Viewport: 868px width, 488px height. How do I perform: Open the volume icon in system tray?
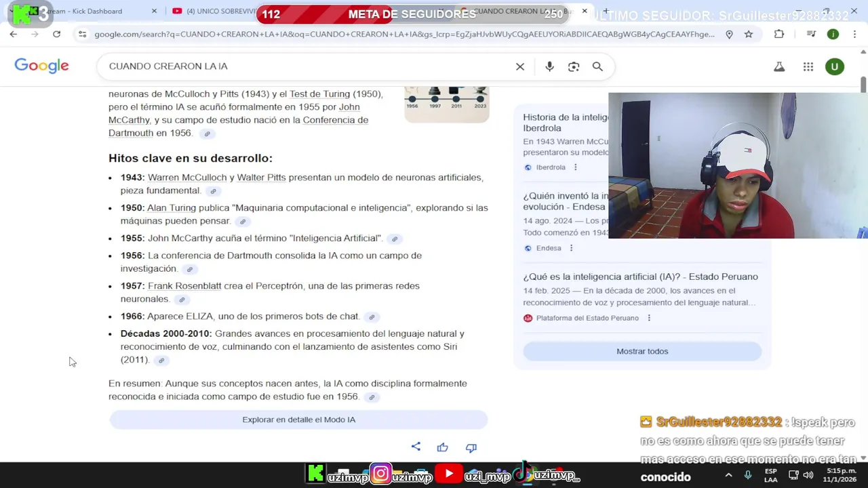pyautogui.click(x=808, y=475)
